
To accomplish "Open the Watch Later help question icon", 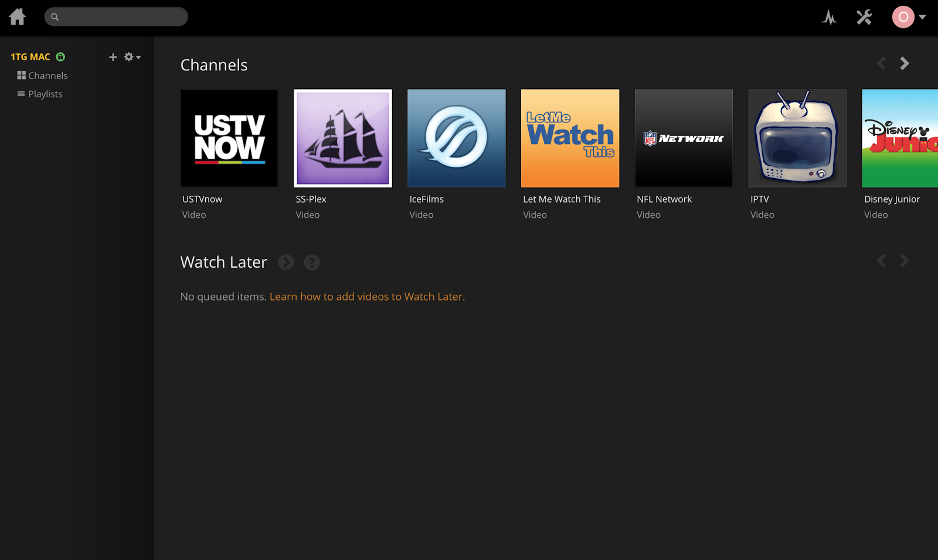I will pos(312,262).
